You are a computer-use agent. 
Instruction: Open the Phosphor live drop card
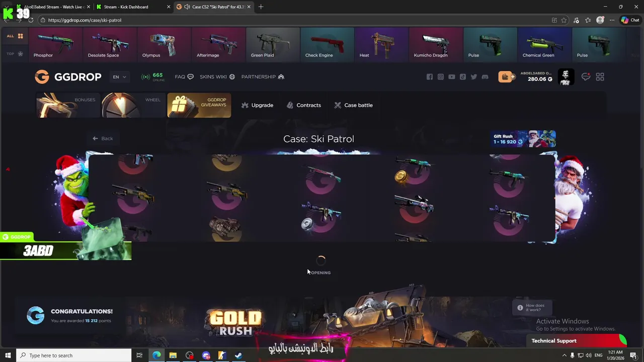pyautogui.click(x=56, y=44)
